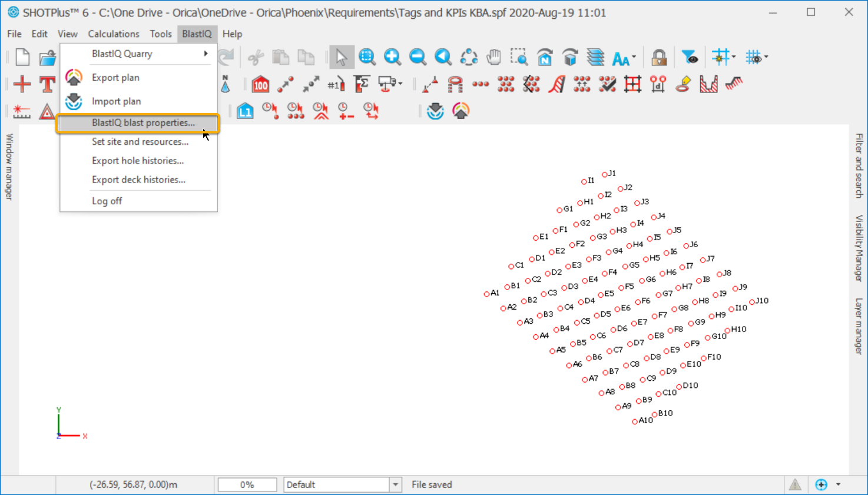
Task: Open the Visibility Manager side panel
Action: point(859,248)
